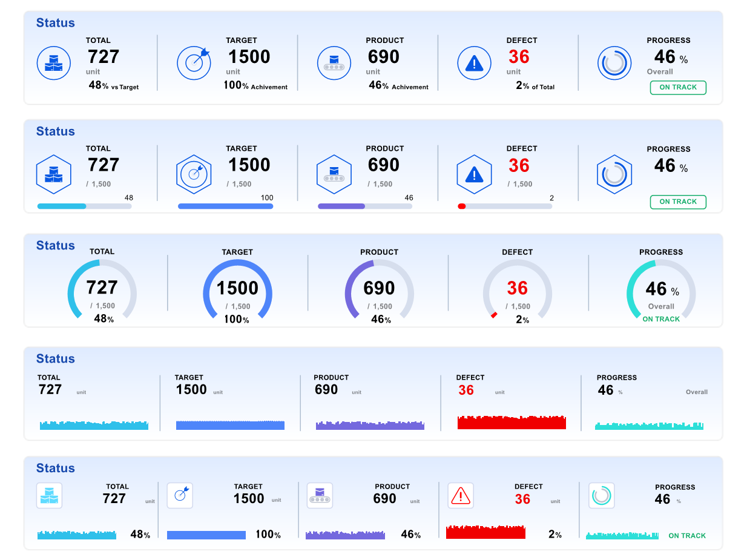Click the '100% Achivement' text
This screenshot has height=560, width=747.
tap(255, 86)
